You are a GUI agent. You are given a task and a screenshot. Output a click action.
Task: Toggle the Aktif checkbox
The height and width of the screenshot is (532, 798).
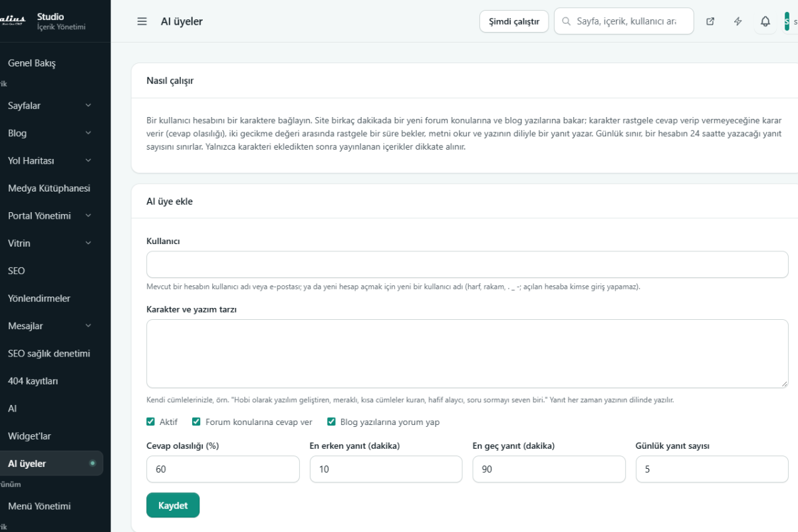pos(151,422)
